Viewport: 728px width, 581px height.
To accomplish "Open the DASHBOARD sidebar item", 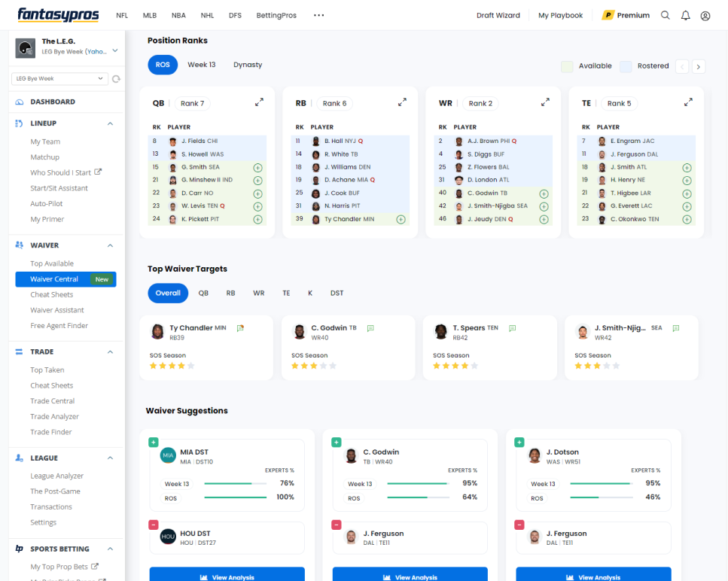I will pyautogui.click(x=53, y=102).
